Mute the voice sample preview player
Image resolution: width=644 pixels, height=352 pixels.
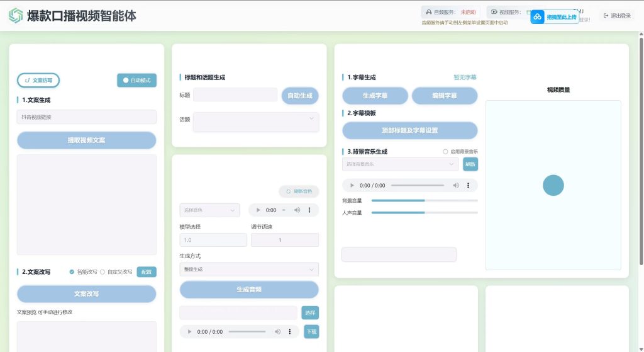(297, 210)
